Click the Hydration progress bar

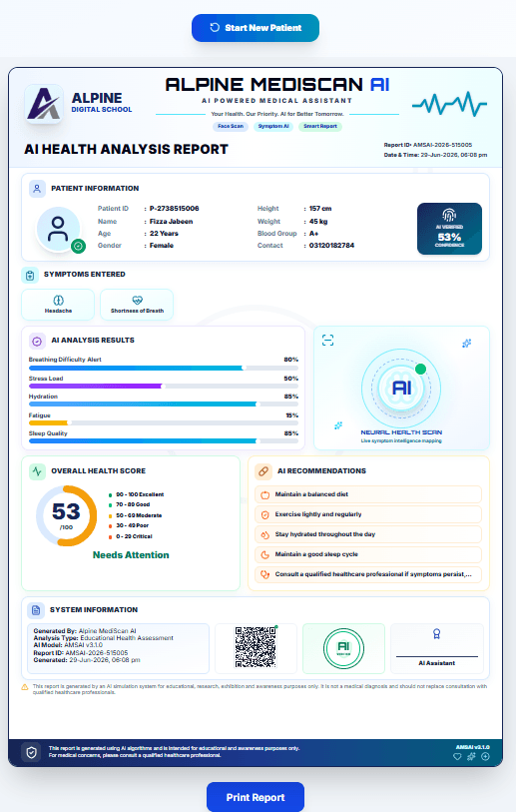pyautogui.click(x=164, y=404)
